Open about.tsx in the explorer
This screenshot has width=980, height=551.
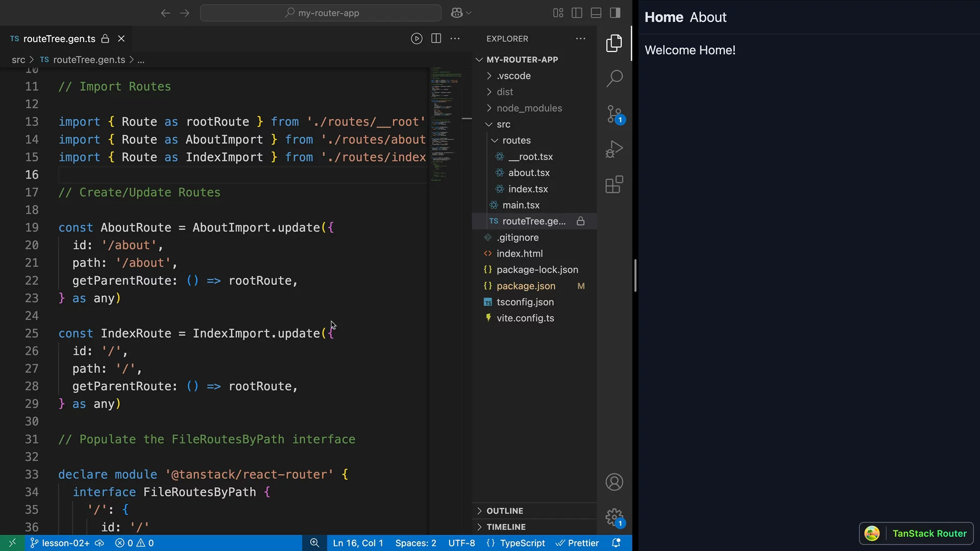528,173
